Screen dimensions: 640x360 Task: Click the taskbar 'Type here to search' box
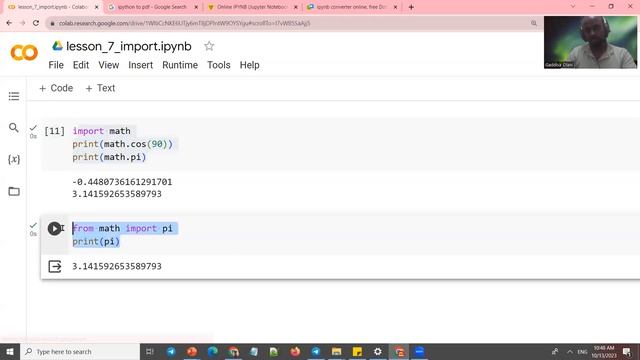[x=80, y=351]
